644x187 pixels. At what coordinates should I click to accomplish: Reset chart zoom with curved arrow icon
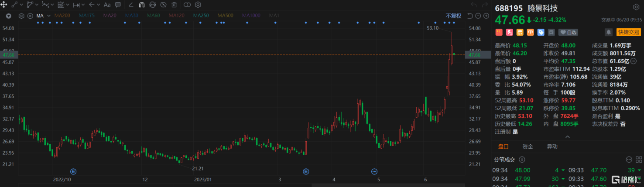470,16
